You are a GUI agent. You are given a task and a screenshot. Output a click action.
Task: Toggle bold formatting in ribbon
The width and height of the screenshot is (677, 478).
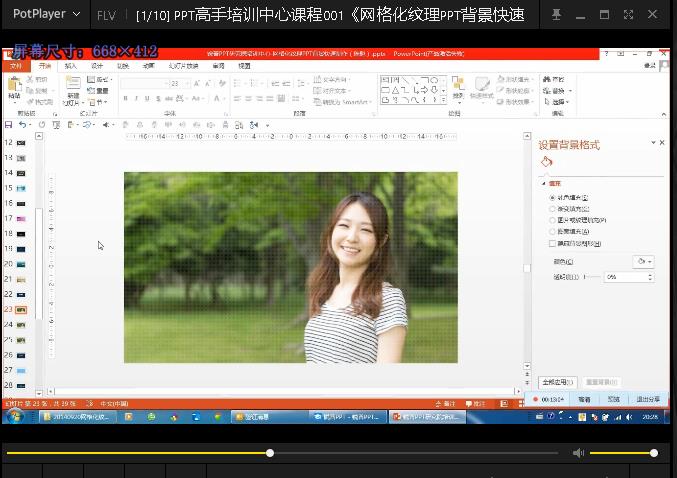[x=125, y=99]
